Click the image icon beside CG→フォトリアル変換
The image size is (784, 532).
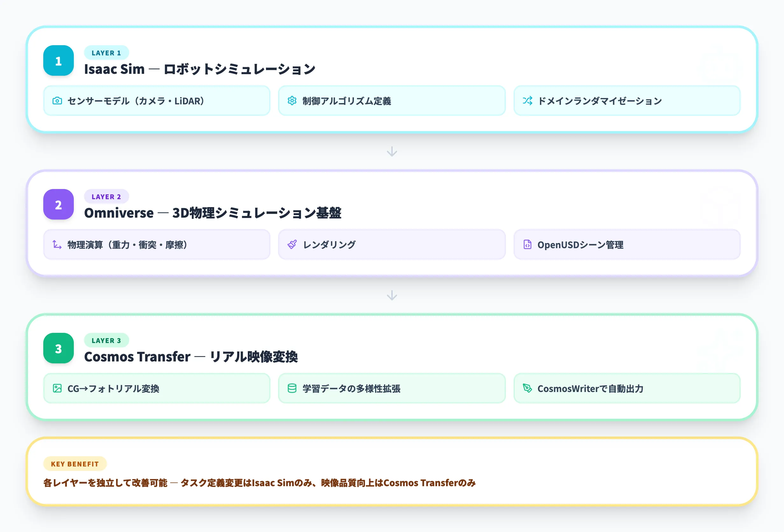(x=57, y=388)
